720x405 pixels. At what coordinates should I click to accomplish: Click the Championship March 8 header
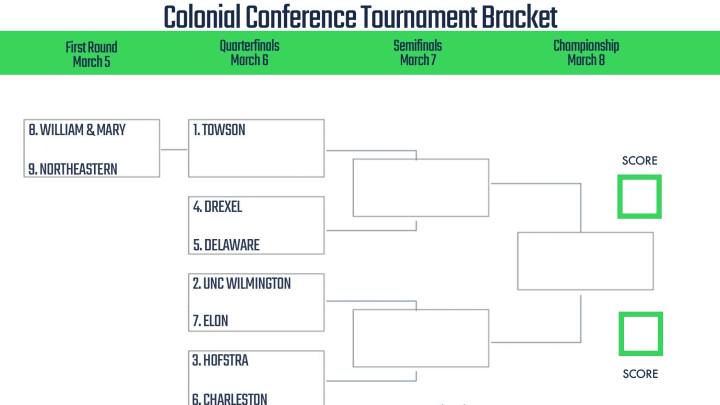[586, 53]
